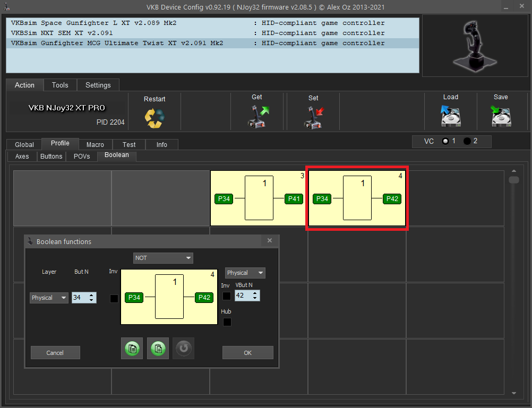
Task: Decrease the VBut N value
Action: 255,298
